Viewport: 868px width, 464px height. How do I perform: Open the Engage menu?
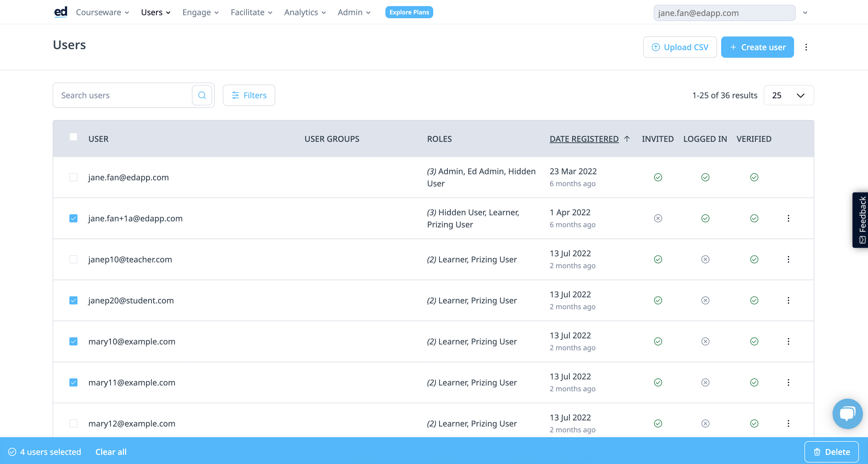200,12
